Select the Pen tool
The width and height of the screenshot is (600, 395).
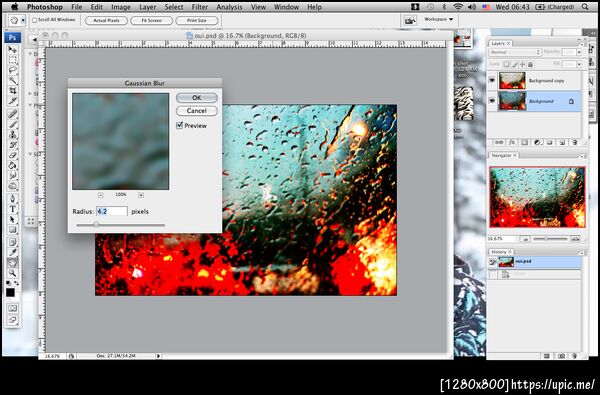(12, 199)
